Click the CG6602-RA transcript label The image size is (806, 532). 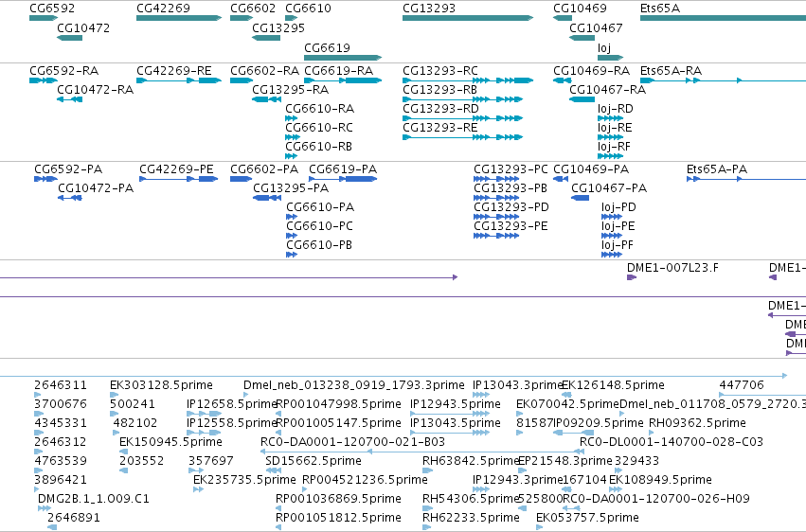tap(264, 70)
